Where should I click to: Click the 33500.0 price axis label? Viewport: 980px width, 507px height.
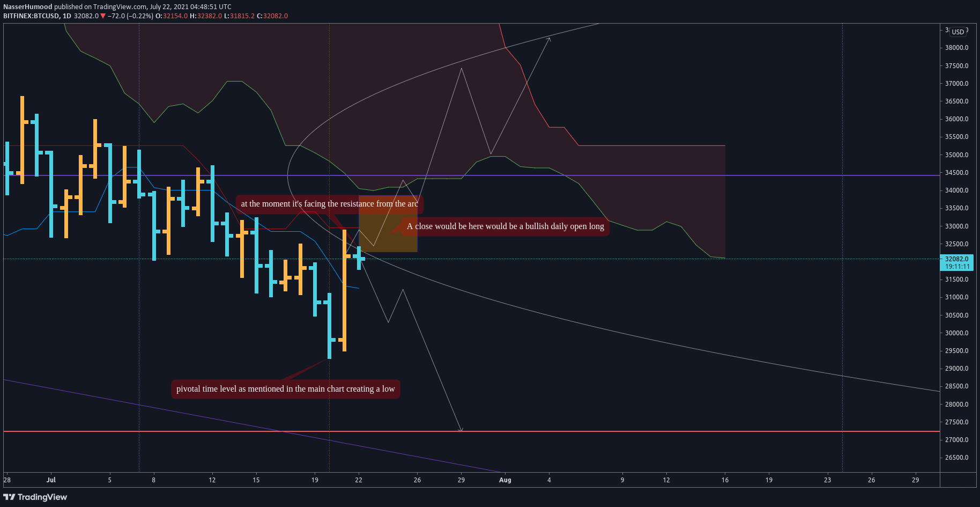click(x=957, y=208)
